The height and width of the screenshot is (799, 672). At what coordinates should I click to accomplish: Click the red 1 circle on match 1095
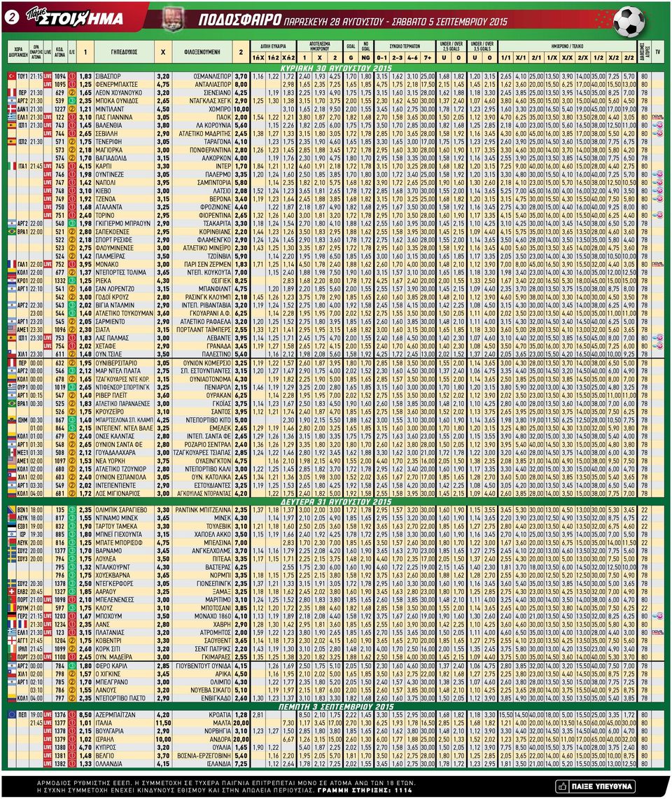coord(72,84)
